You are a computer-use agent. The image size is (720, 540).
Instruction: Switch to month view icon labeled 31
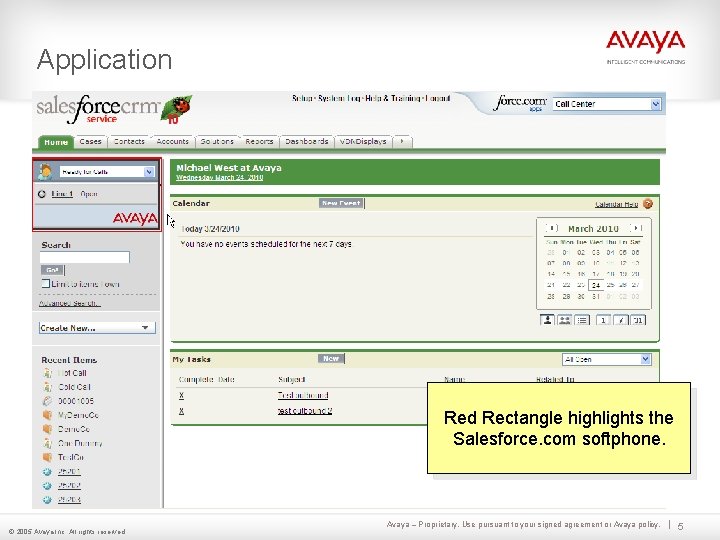(x=638, y=320)
